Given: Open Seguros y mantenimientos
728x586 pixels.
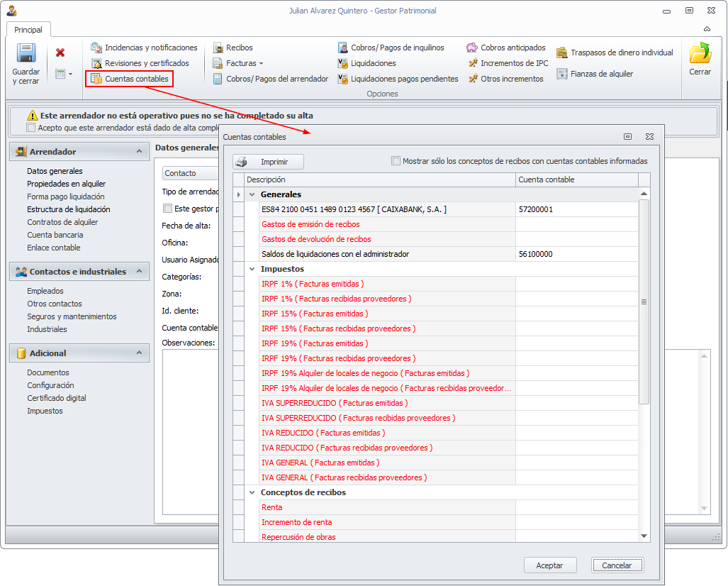Looking at the screenshot, I should (72, 316).
